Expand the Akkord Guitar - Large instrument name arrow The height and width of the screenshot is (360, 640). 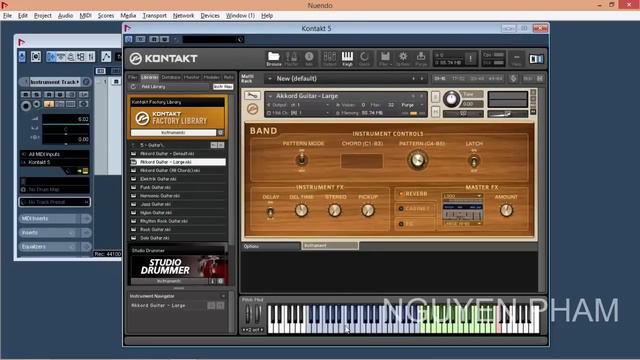pos(270,96)
